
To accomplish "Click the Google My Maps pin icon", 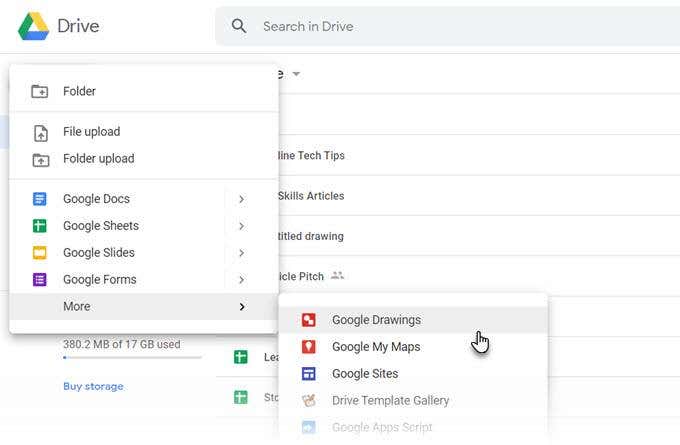I will click(308, 347).
